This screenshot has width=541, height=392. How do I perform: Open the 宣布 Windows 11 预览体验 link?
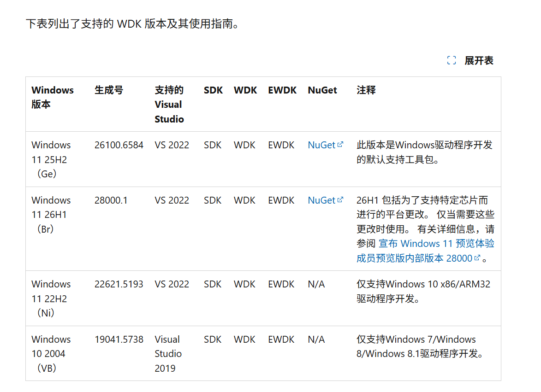[436, 244]
